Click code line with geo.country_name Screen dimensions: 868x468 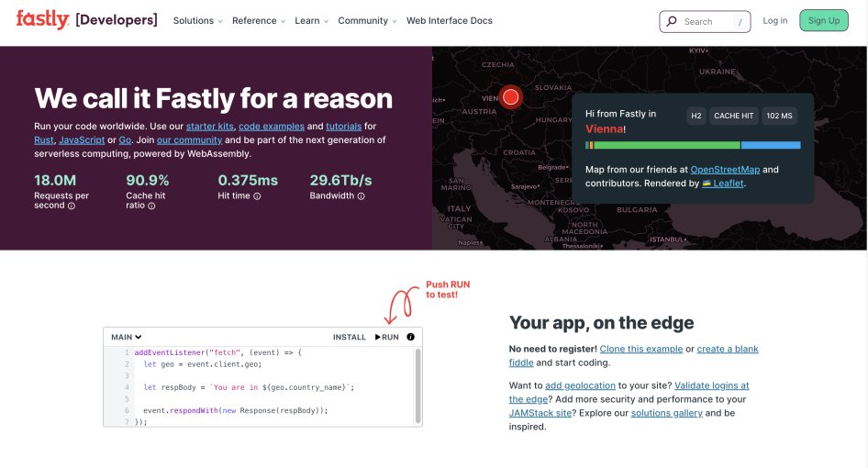pyautogui.click(x=249, y=387)
